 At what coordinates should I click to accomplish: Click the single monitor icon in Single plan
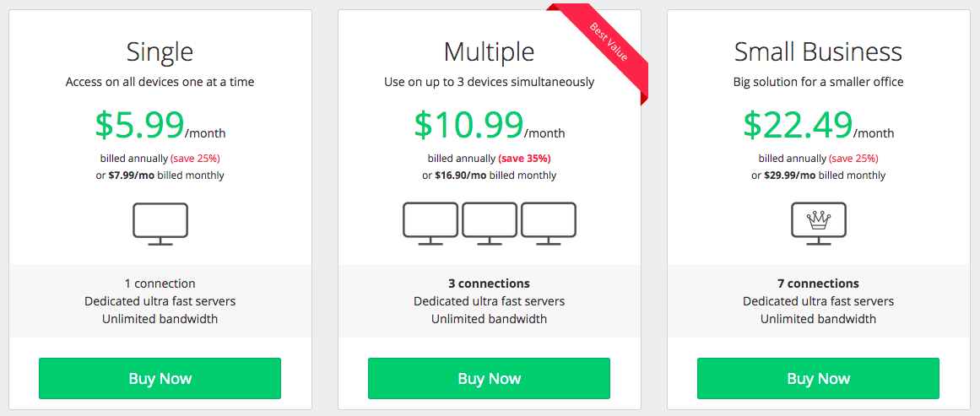(x=160, y=224)
